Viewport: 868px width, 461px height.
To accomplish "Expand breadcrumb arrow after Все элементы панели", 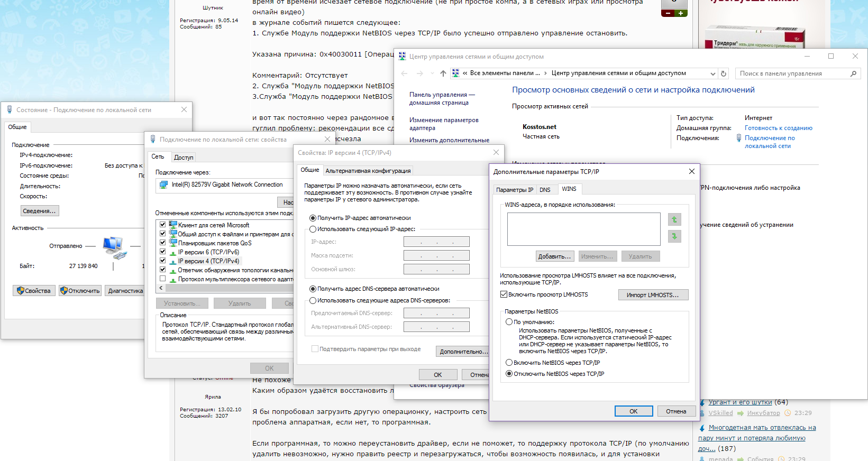I will pyautogui.click(x=545, y=73).
